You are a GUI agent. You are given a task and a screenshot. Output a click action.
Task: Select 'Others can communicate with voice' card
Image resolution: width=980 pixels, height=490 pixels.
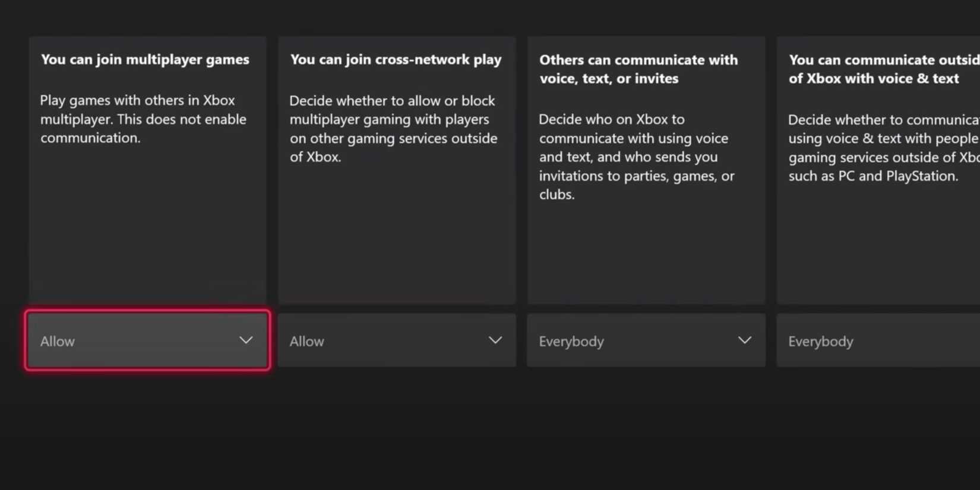pyautogui.click(x=646, y=170)
